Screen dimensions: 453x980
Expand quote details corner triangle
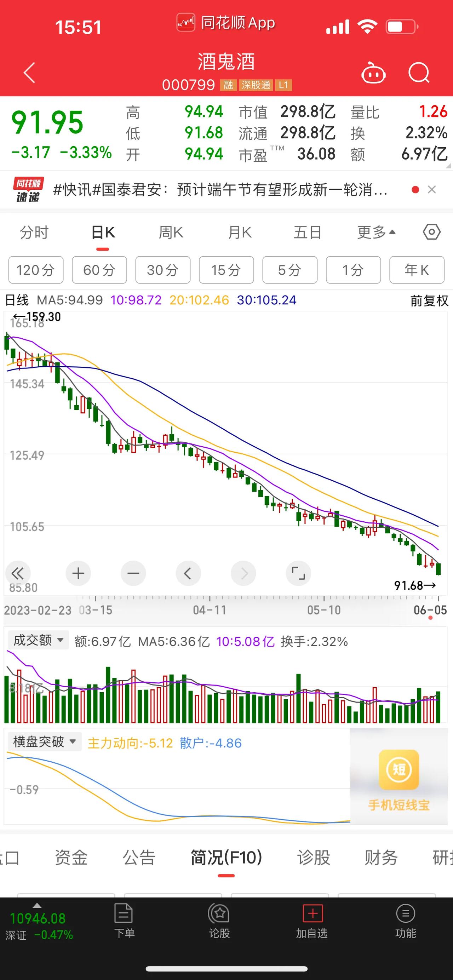(448, 166)
